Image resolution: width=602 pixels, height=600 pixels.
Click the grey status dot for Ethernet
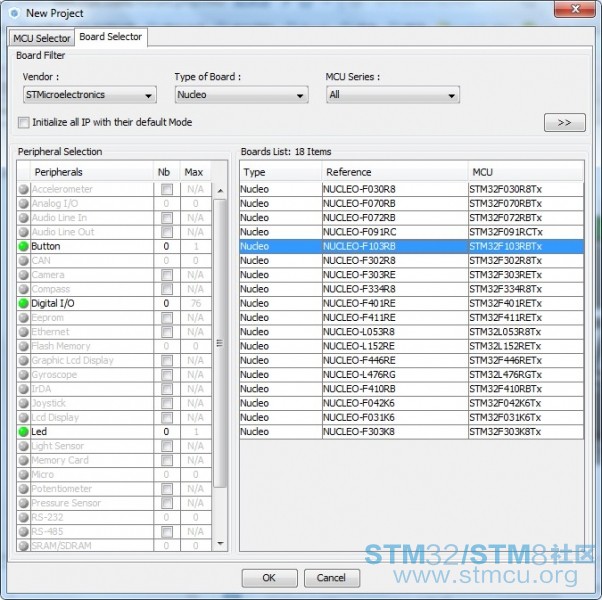[23, 332]
